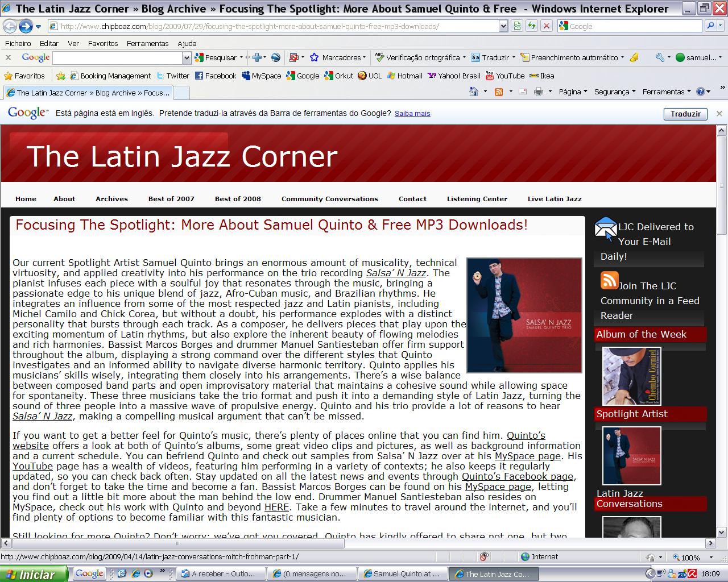Open the Editar menu

[x=49, y=43]
